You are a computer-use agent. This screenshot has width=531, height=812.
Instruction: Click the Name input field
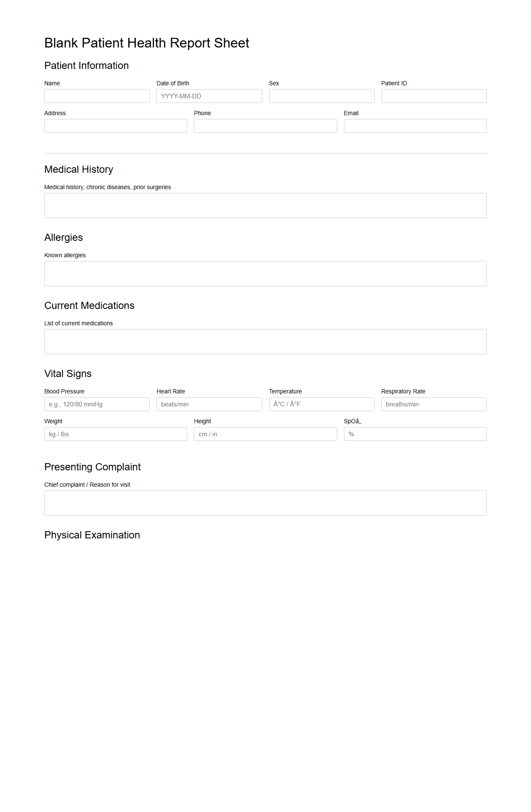point(96,96)
